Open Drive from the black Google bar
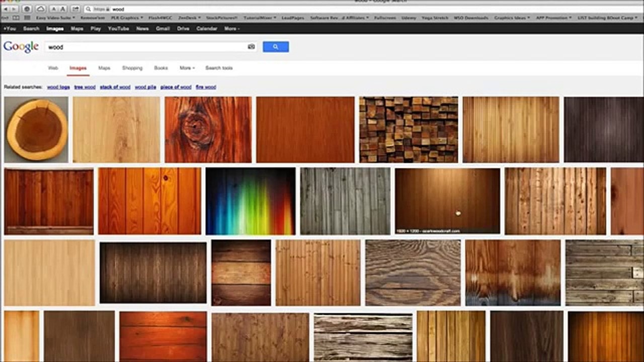This screenshot has height=362, width=644. pos(183,29)
